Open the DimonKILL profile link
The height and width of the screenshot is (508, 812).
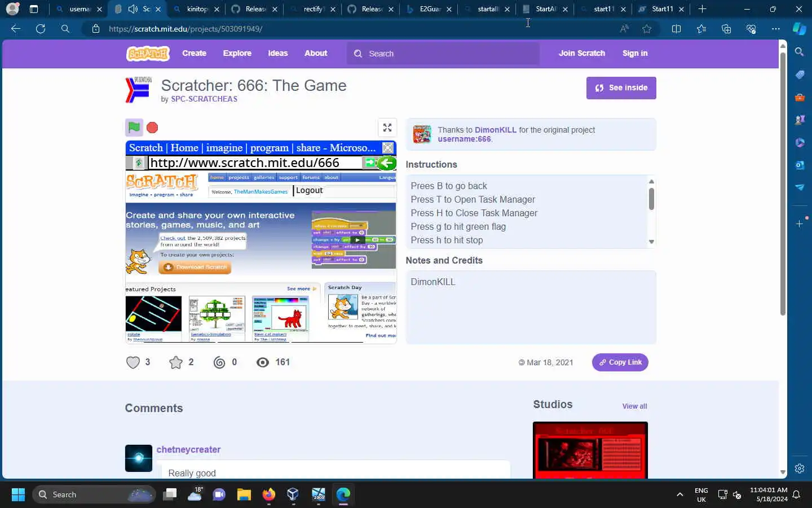click(495, 130)
